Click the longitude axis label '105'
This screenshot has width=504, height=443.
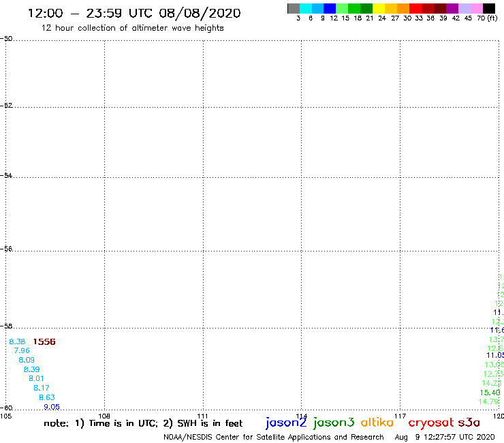[5, 416]
